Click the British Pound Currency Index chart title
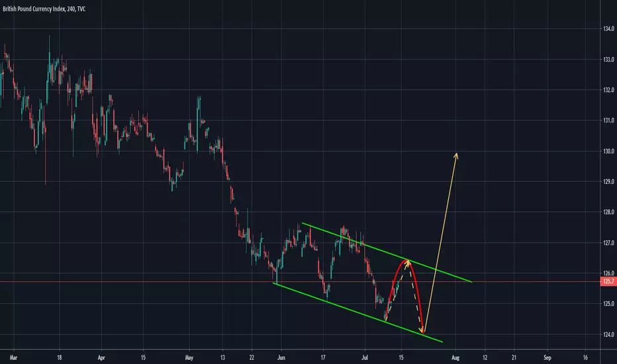The height and width of the screenshot is (364, 617). (44, 9)
